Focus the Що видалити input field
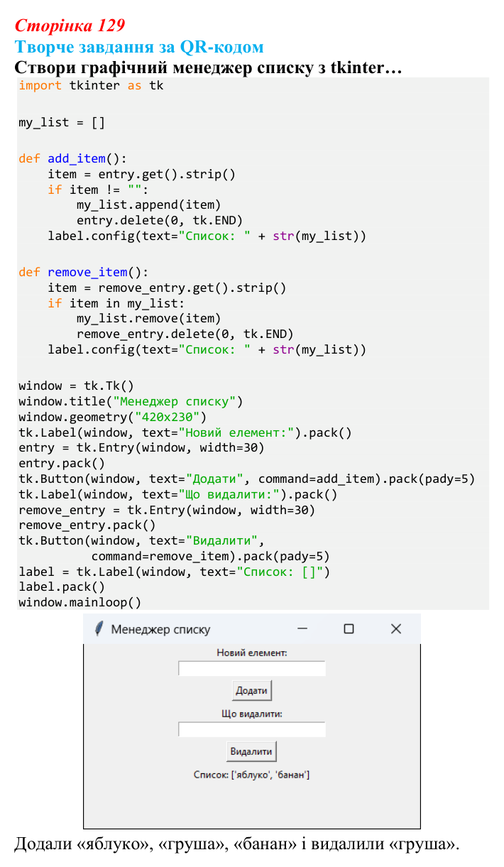The image size is (504, 867). point(252,729)
